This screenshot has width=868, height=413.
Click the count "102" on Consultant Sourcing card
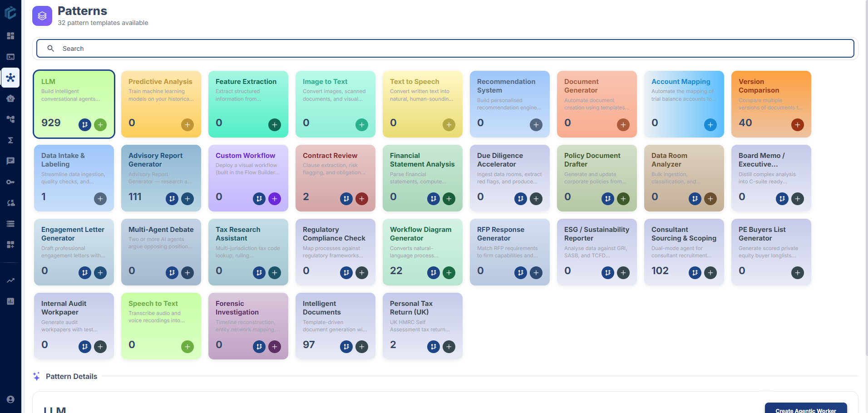pos(660,270)
